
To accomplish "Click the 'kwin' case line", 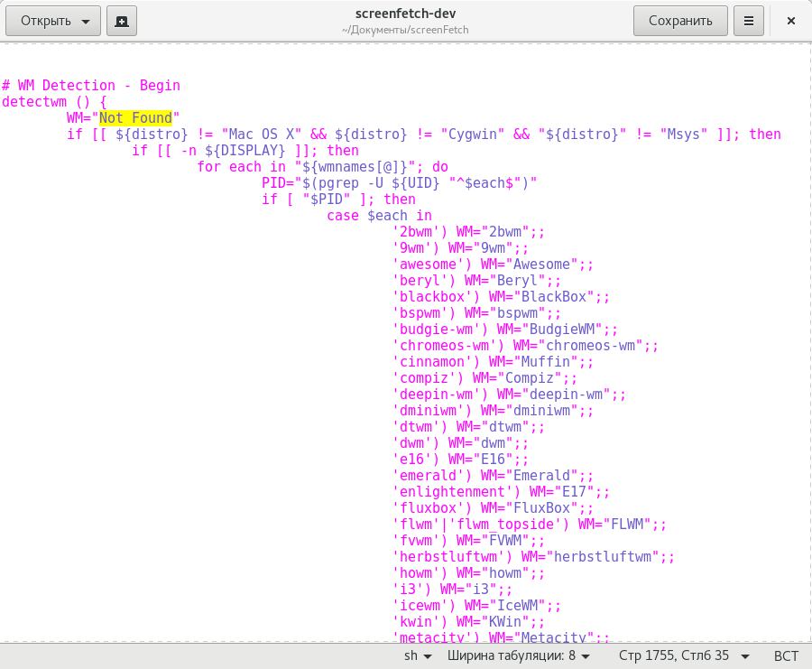I will tap(468, 622).
